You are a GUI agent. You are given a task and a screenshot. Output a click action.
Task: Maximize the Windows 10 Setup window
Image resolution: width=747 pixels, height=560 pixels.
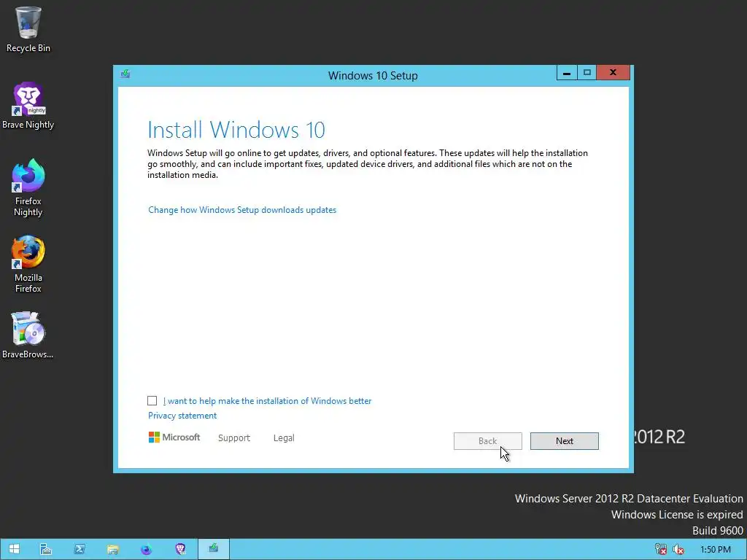pos(587,73)
